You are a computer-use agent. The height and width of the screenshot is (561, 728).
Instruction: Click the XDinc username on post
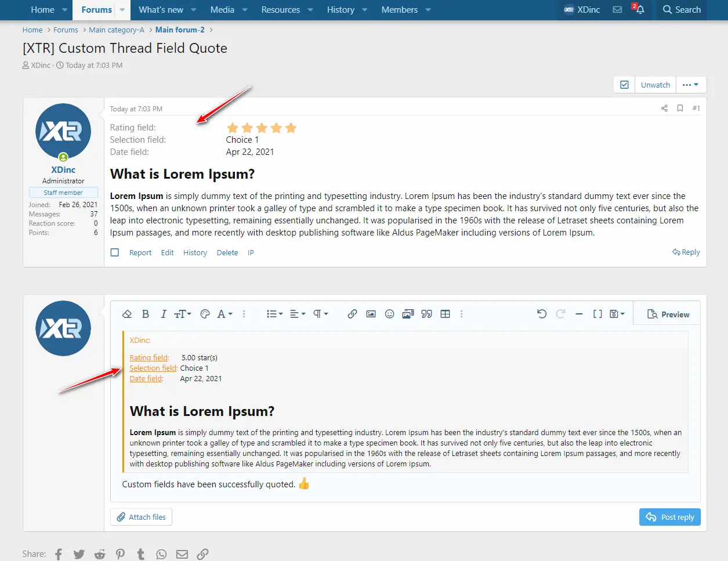click(63, 170)
